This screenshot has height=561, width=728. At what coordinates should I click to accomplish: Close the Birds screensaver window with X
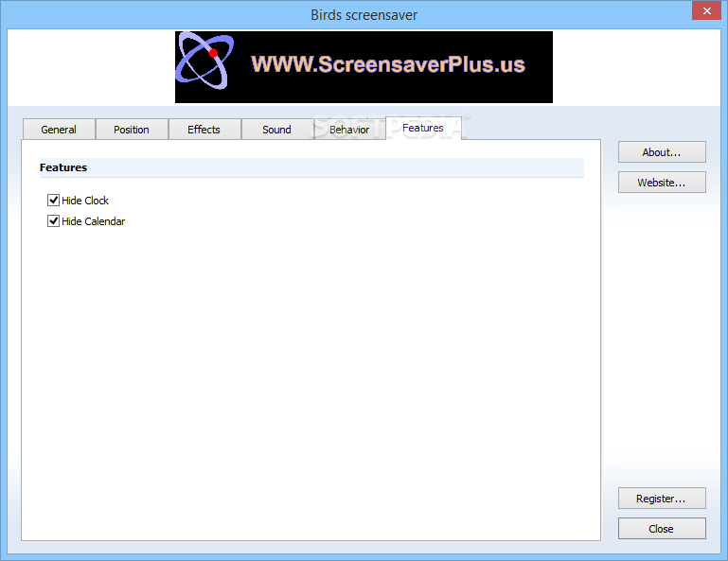(x=706, y=10)
